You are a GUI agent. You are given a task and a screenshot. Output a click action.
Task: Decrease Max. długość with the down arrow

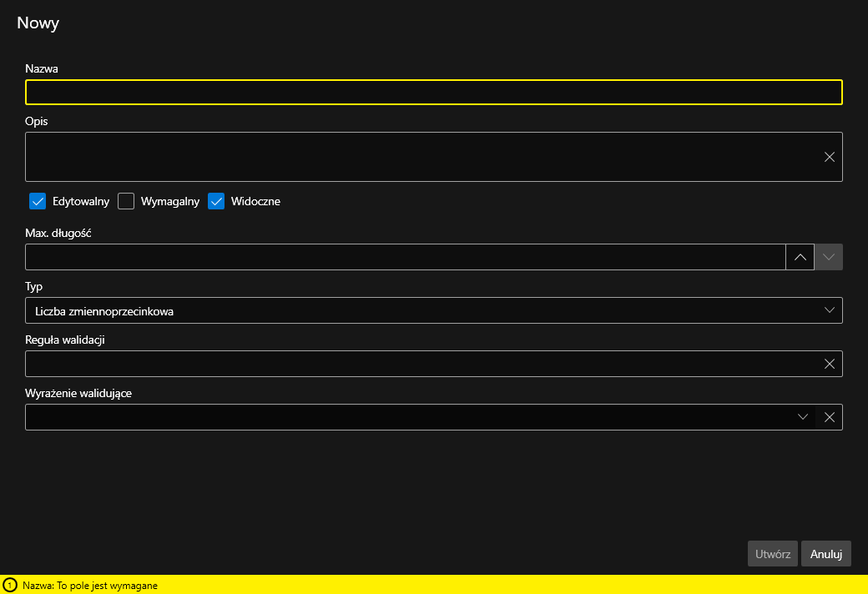coord(829,257)
